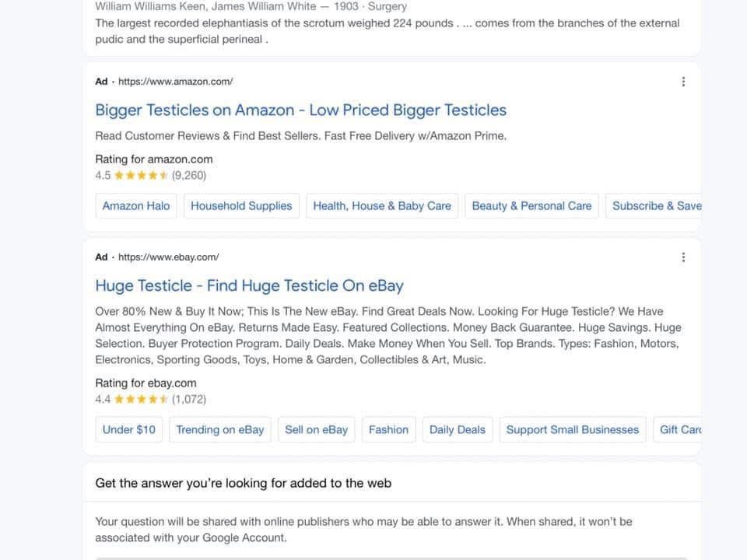The height and width of the screenshot is (560, 747).
Task: Open the eBay ad's three-dot menu
Action: [x=683, y=257]
